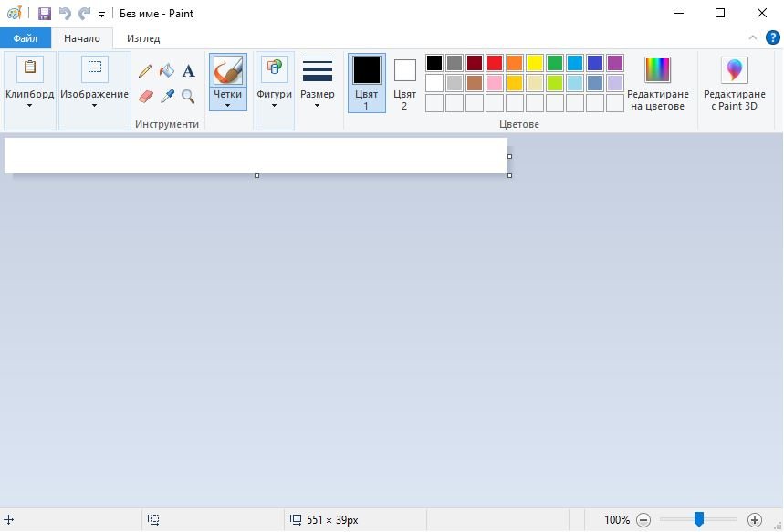The height and width of the screenshot is (532, 784).
Task: Pick the gold color swatch
Action: (515, 83)
